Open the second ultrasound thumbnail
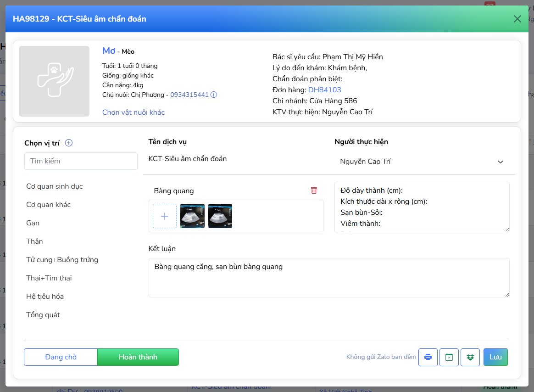Viewport: 534px width, 392px height. pos(220,216)
